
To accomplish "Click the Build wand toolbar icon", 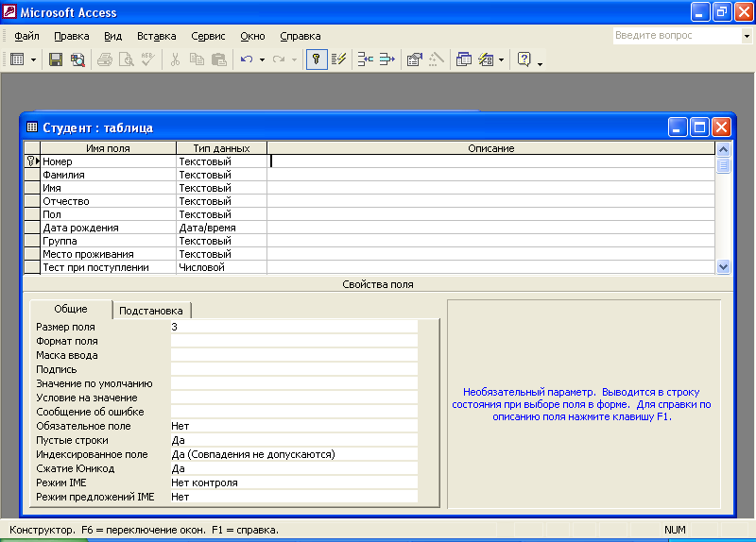I will [x=437, y=59].
